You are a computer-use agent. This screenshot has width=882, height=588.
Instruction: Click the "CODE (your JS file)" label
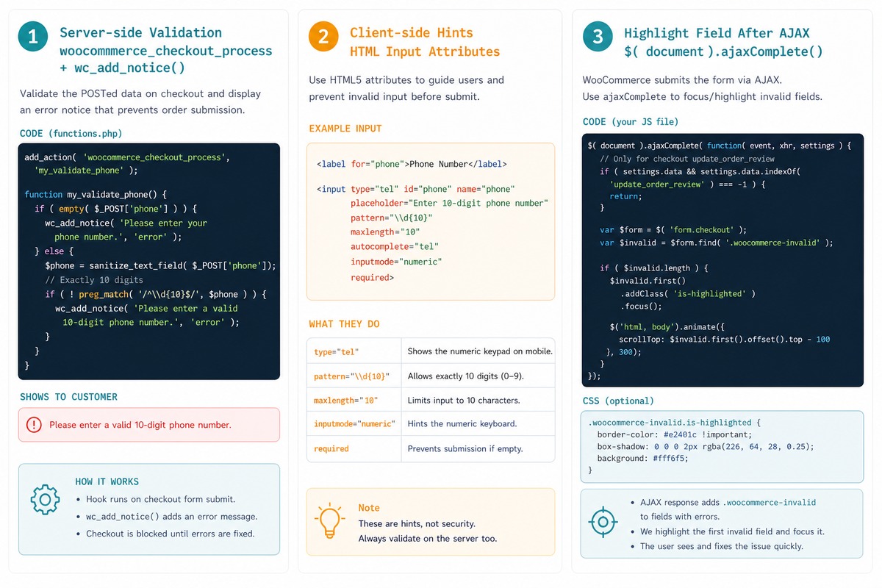pyautogui.click(x=631, y=122)
